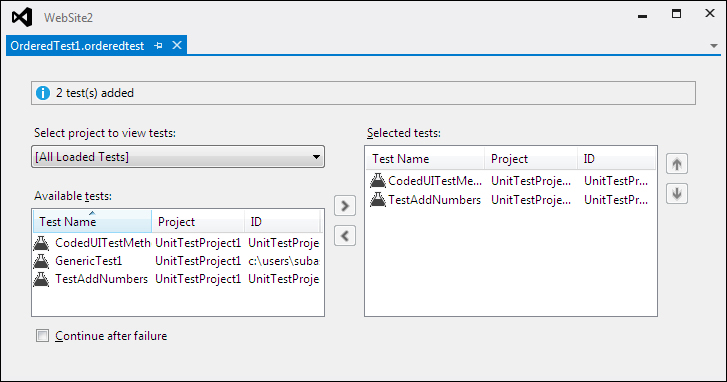Minimize the WebSite2 window
727x382 pixels.
642,16
